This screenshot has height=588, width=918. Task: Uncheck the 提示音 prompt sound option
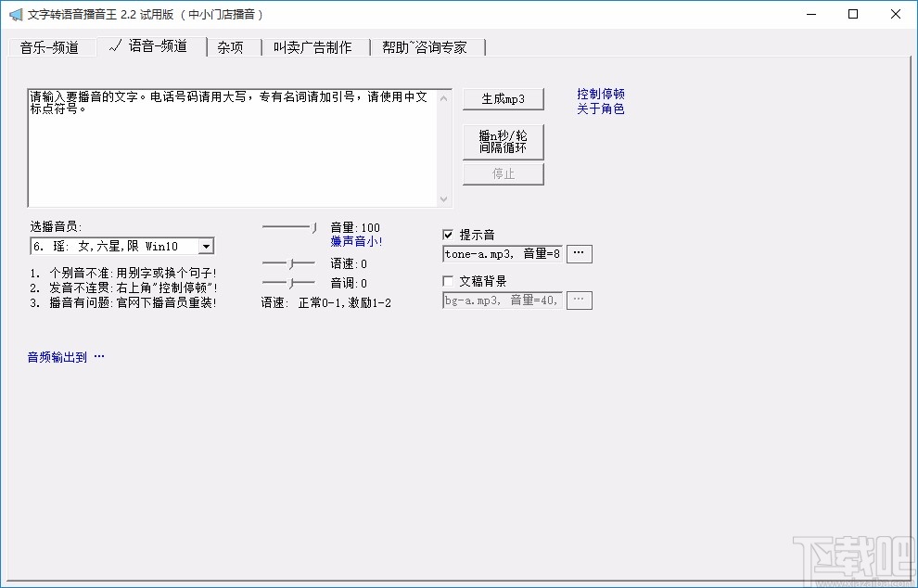pyautogui.click(x=447, y=234)
